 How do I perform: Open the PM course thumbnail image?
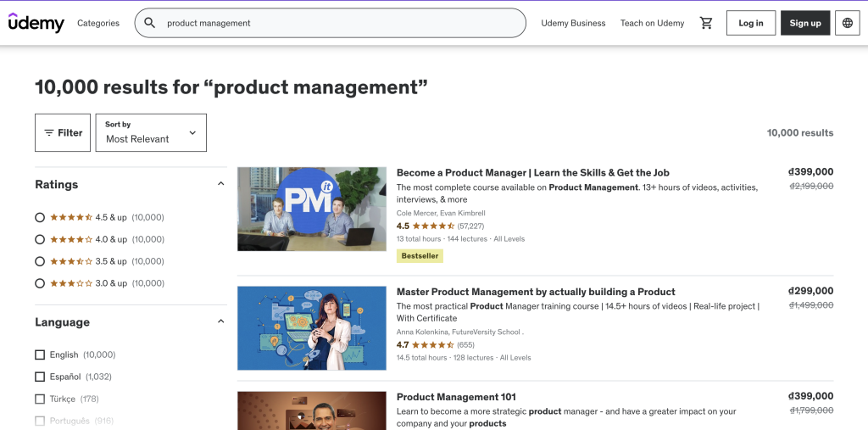tap(312, 209)
